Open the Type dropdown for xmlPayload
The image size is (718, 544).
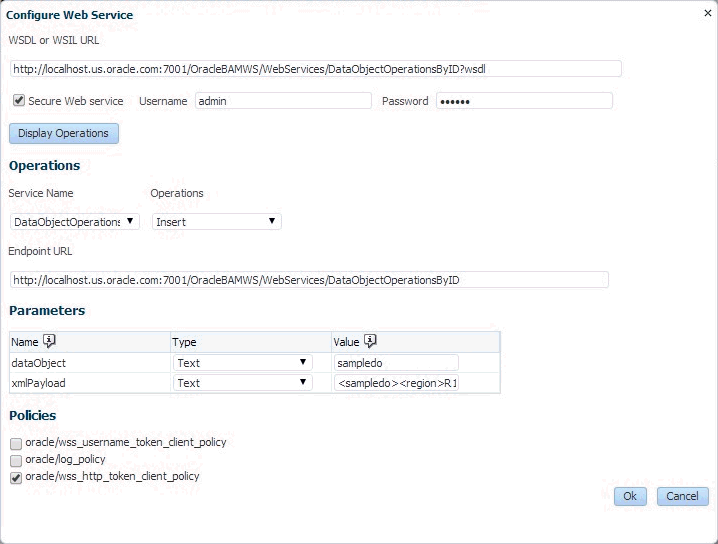click(x=243, y=383)
